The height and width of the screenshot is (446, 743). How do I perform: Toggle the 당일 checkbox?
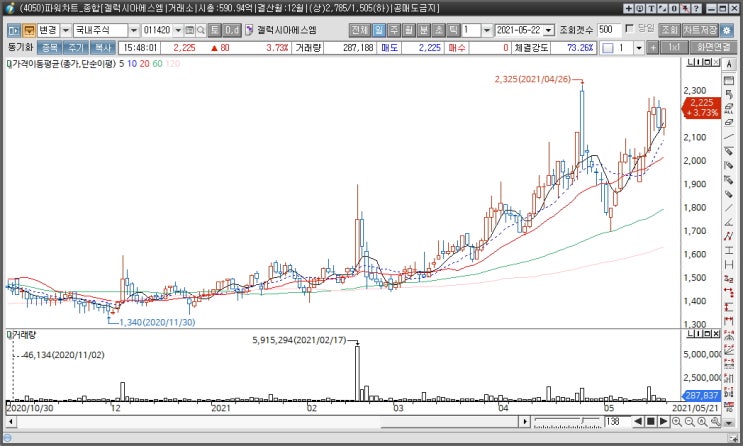click(629, 30)
